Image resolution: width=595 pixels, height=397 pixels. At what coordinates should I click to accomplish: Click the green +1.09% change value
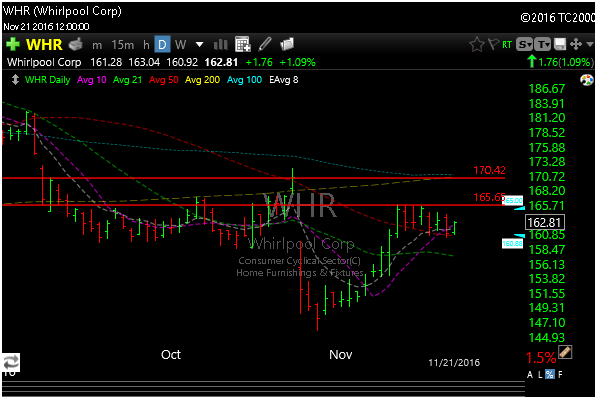click(297, 62)
